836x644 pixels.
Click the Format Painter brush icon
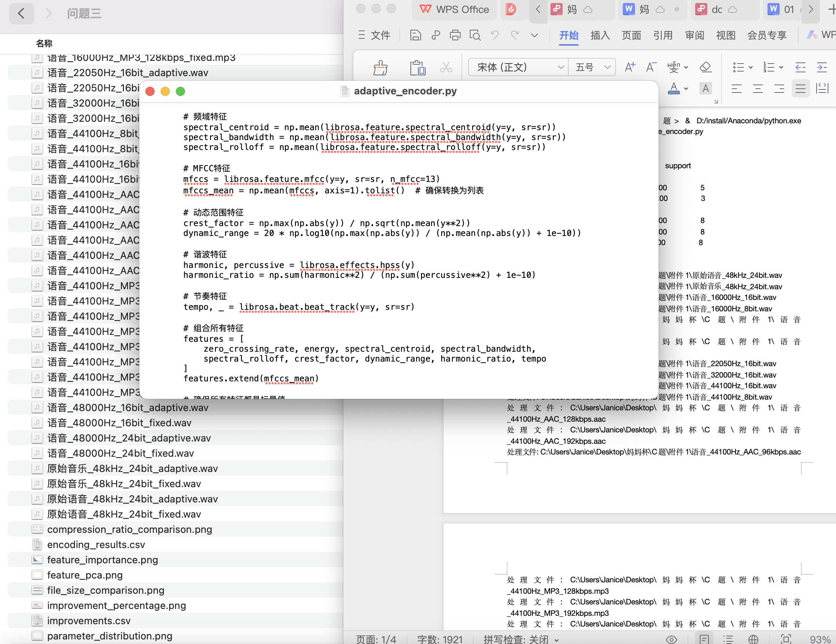pos(380,68)
